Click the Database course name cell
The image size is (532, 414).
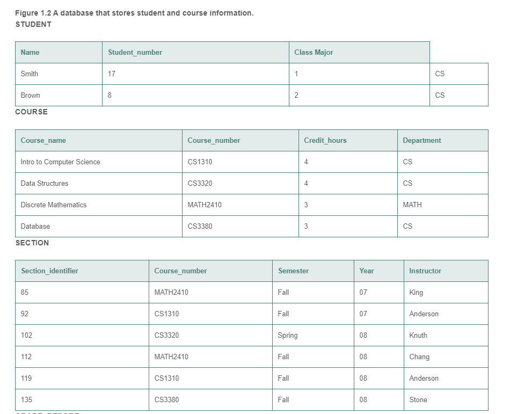pos(35,226)
